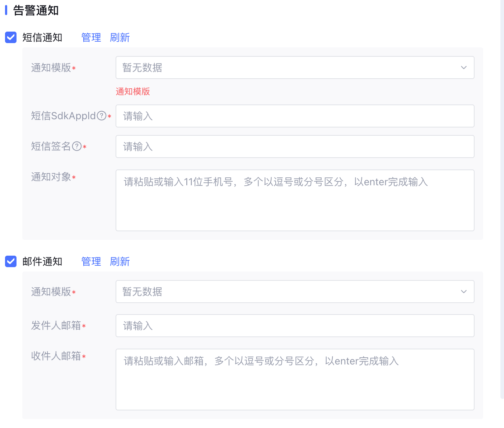
Task: Click 管理 link beside 短信通知
Action: [91, 37]
